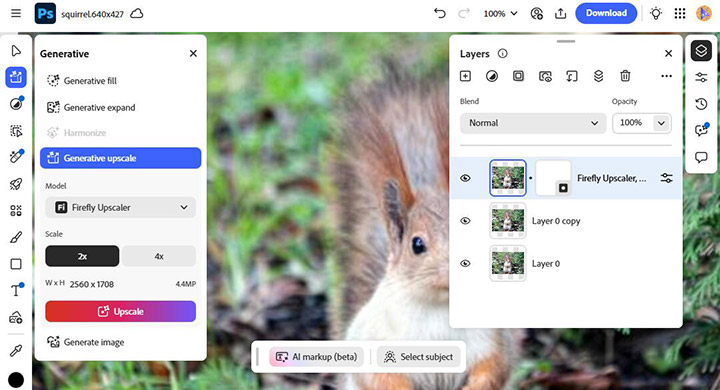The width and height of the screenshot is (720, 390).
Task: Select the selection marquee tool
Action: click(x=16, y=131)
